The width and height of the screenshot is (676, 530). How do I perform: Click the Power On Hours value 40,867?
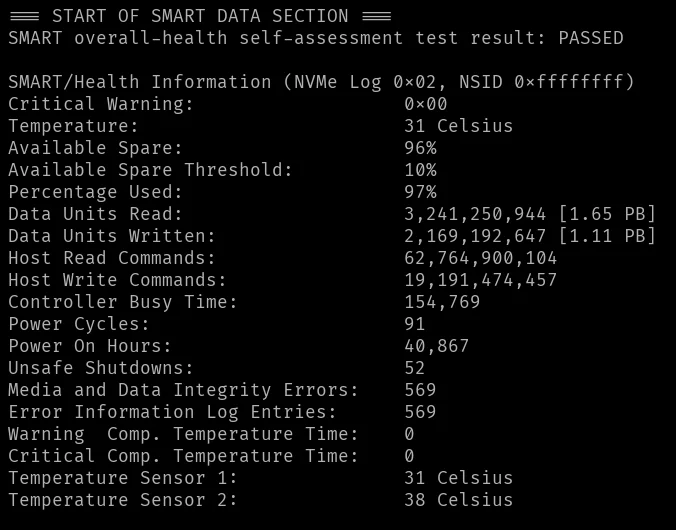pyautogui.click(x=437, y=346)
